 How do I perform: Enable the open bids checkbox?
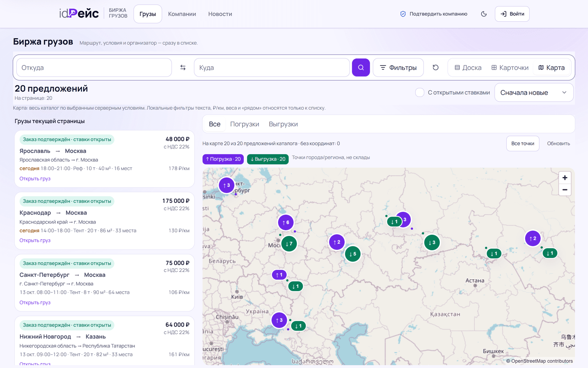tap(420, 92)
